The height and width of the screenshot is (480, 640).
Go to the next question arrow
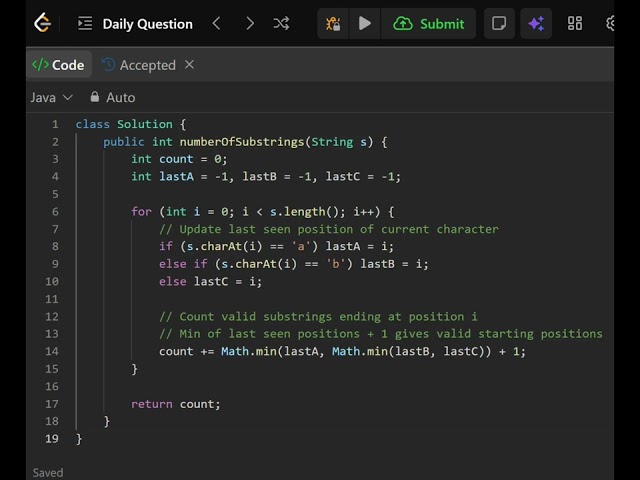click(x=250, y=23)
